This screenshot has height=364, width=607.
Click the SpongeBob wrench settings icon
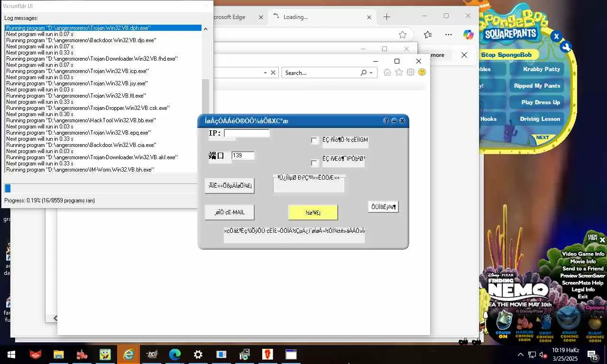tap(566, 47)
